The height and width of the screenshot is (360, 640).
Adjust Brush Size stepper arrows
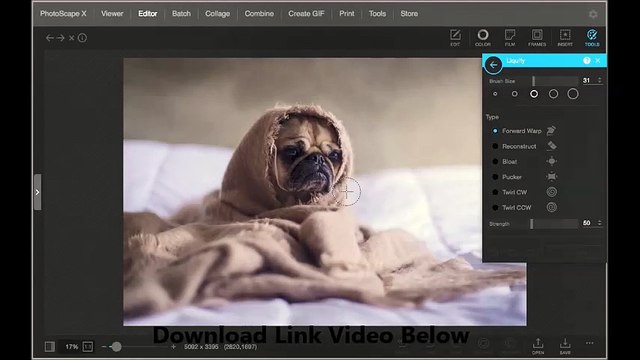(600, 80)
